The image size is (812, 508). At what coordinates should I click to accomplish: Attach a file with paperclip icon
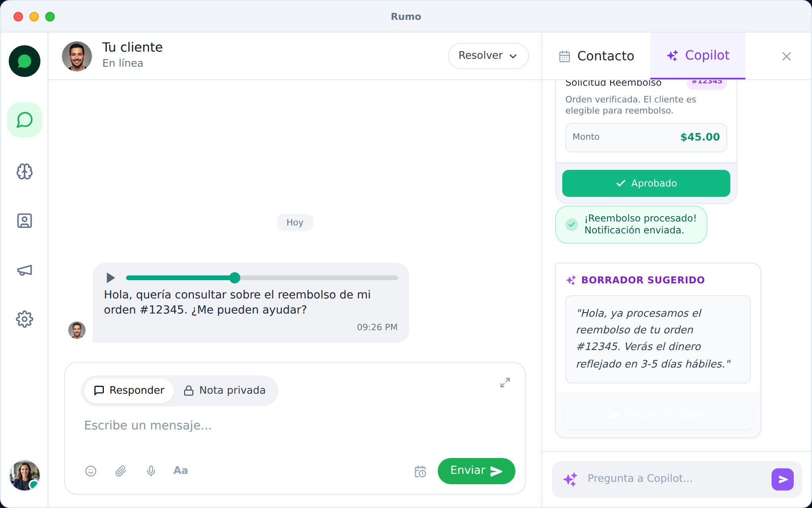pos(121,471)
